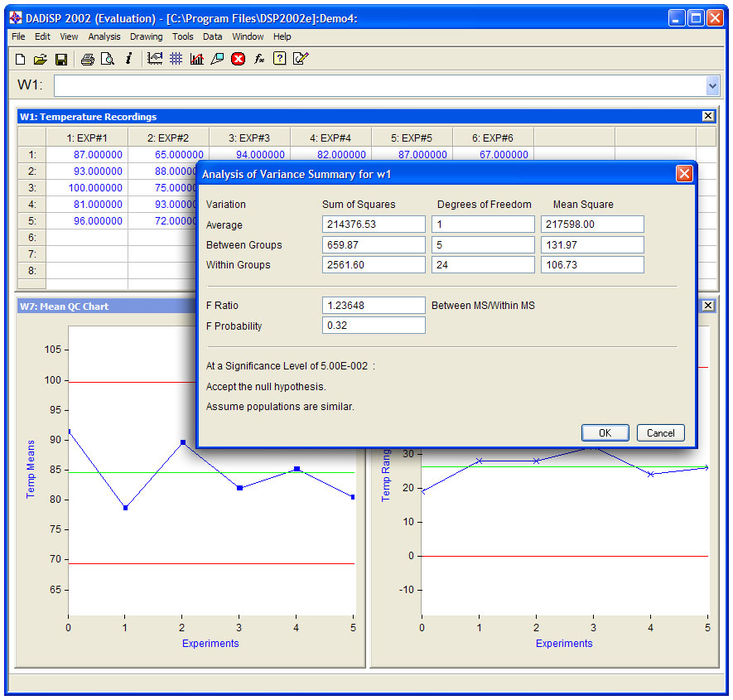This screenshot has height=700, width=733.
Task: Open the File menu
Action: pos(18,36)
